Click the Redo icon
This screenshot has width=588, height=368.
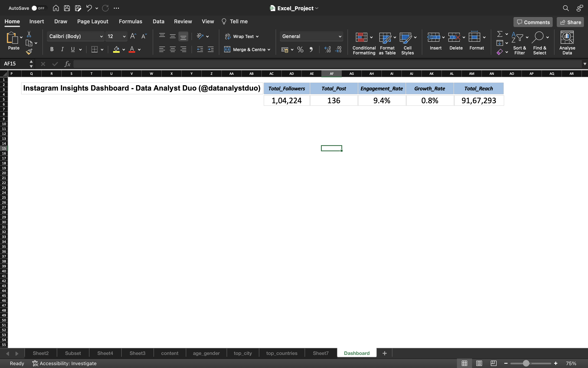point(105,8)
